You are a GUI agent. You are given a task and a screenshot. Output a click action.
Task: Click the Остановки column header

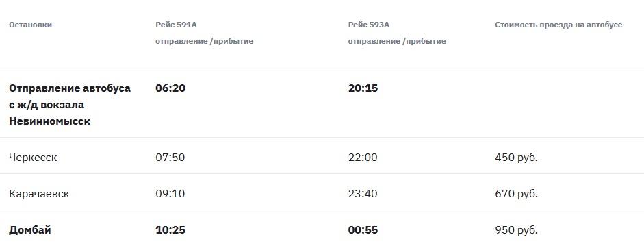coord(30,25)
